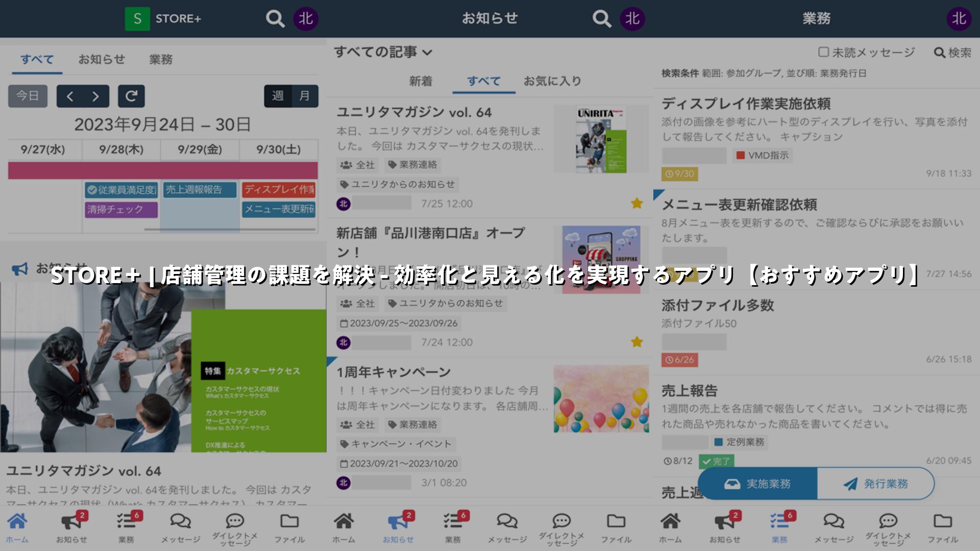Open 1周年キャンペーン article title

coord(394,372)
